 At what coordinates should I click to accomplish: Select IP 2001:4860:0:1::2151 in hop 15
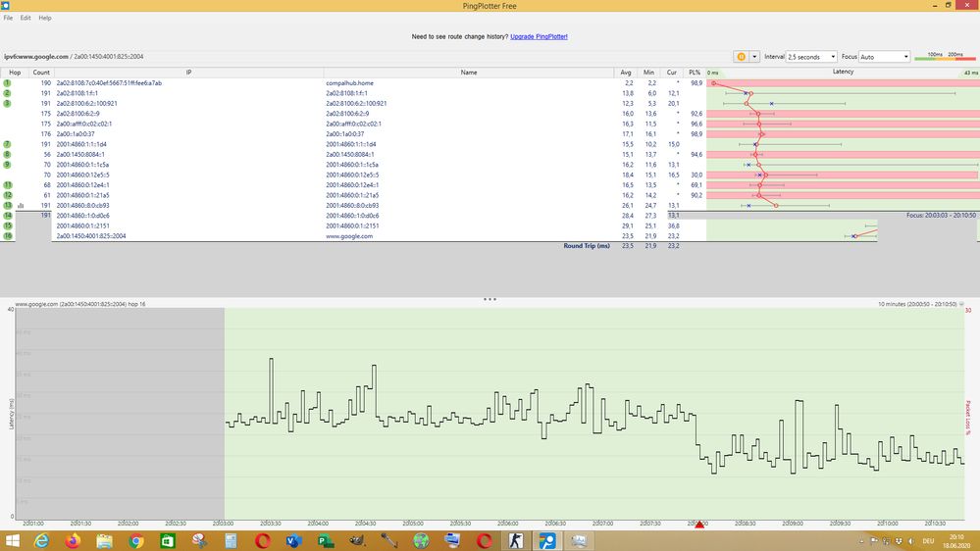pyautogui.click(x=82, y=225)
